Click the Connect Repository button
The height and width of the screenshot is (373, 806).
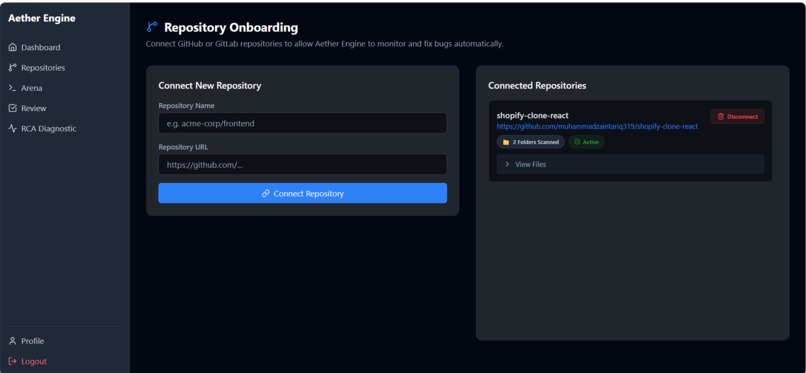[x=302, y=193]
